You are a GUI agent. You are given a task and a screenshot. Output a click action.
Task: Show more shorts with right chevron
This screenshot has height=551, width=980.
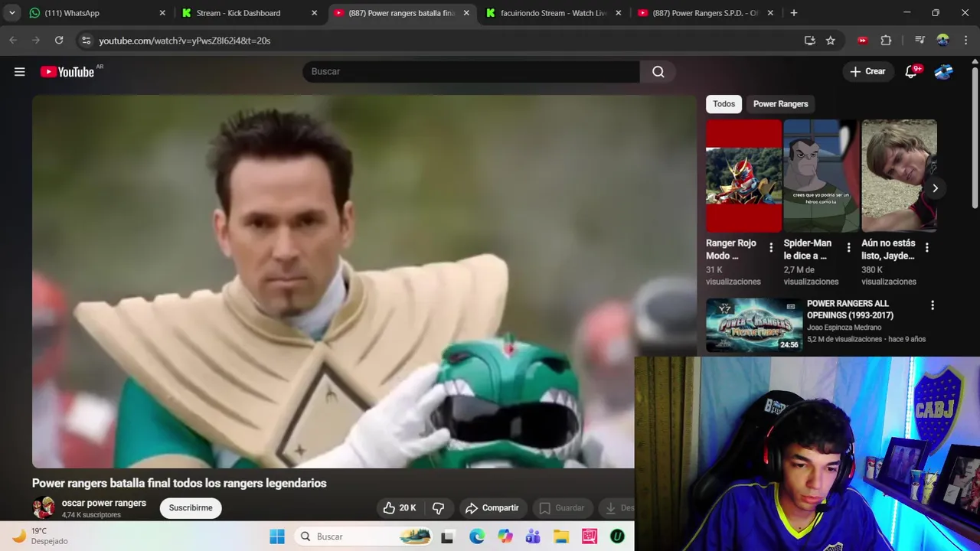point(935,188)
